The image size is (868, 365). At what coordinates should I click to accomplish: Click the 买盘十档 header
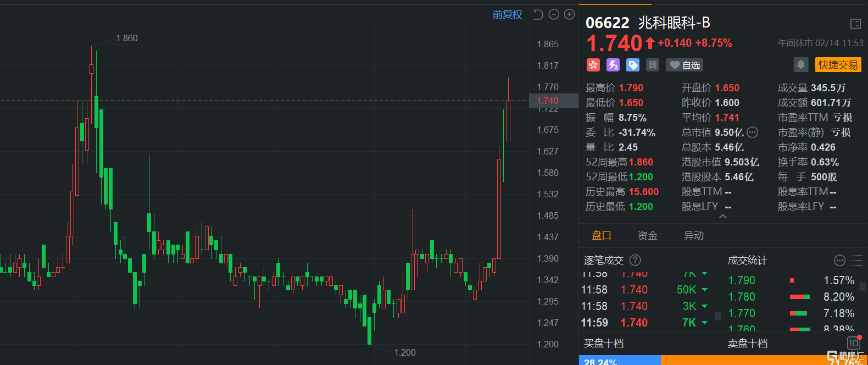[604, 344]
